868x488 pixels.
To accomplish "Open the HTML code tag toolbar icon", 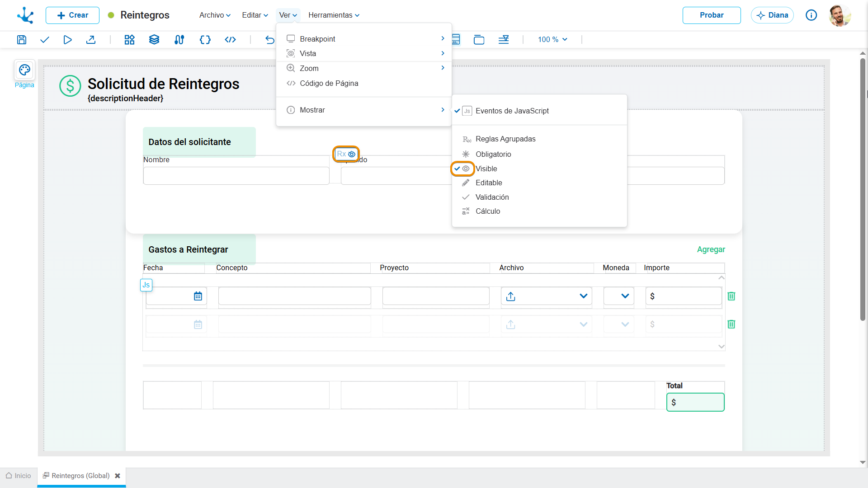I will 230,40.
